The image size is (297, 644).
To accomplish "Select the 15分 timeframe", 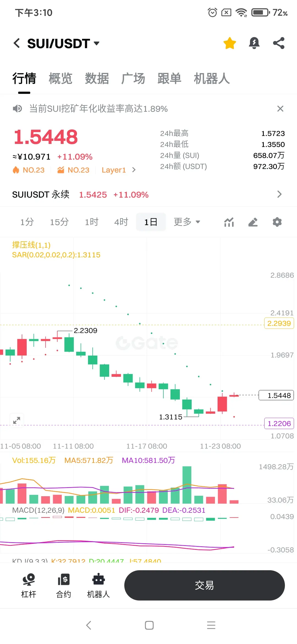I will click(59, 222).
